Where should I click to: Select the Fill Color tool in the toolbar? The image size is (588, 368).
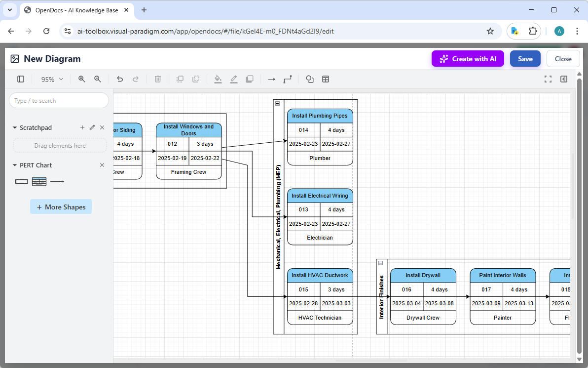(218, 79)
